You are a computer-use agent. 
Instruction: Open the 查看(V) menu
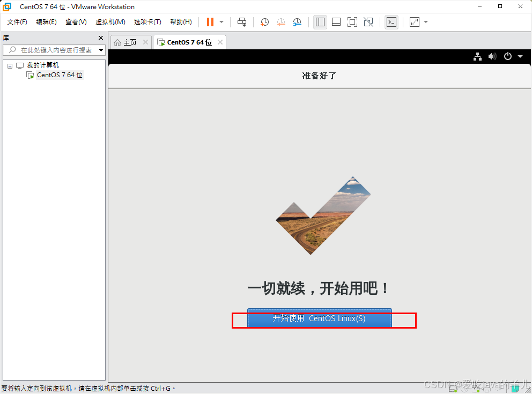point(76,22)
